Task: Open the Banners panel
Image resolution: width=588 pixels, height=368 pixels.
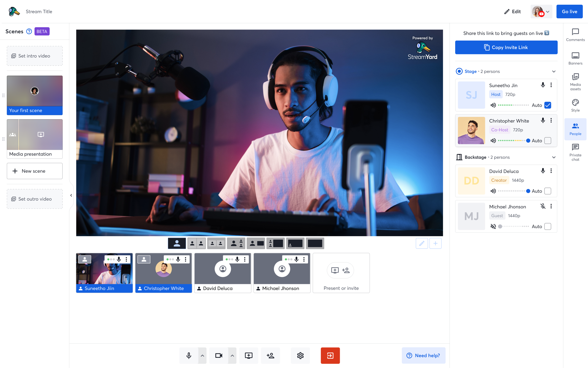Action: 575,58
